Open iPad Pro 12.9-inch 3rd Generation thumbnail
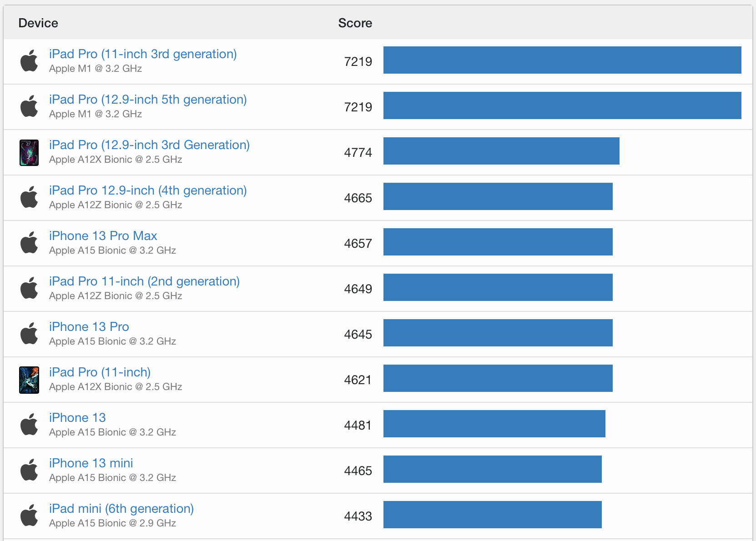The height and width of the screenshot is (541, 756). coord(29,152)
